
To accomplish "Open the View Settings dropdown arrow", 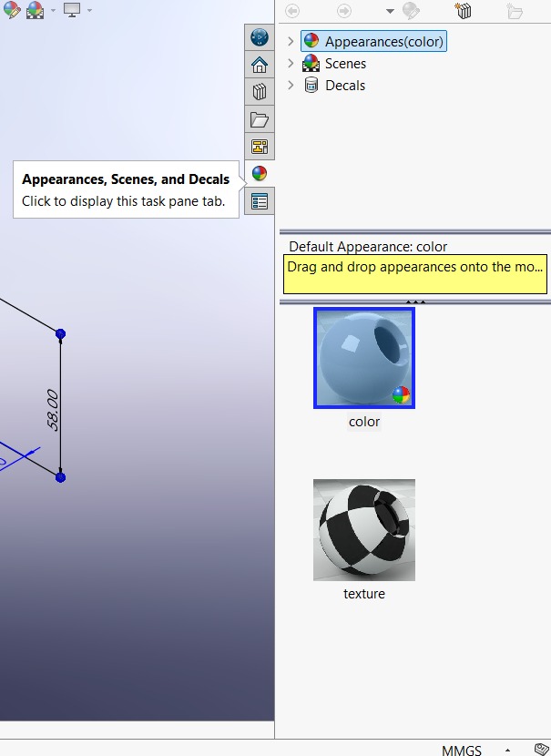I will (x=89, y=10).
